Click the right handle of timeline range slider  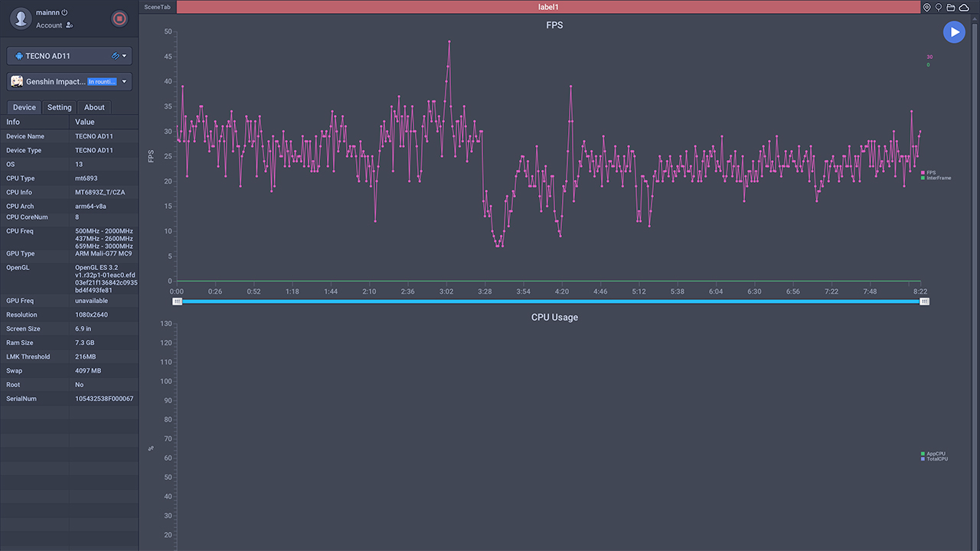[x=924, y=302]
